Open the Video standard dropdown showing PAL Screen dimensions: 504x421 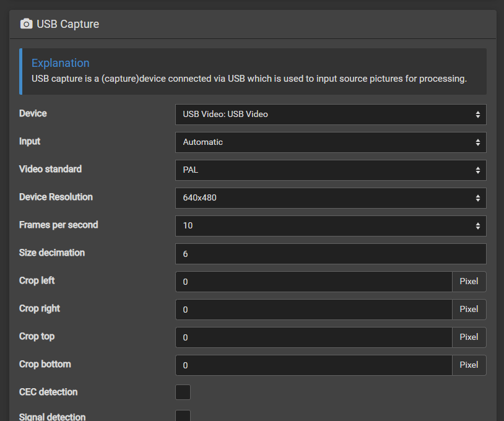(331, 170)
